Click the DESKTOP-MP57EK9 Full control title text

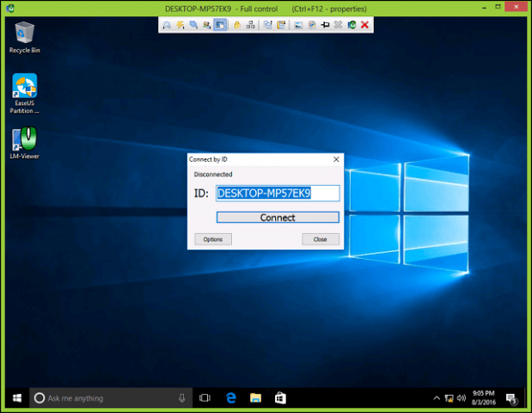click(x=221, y=9)
